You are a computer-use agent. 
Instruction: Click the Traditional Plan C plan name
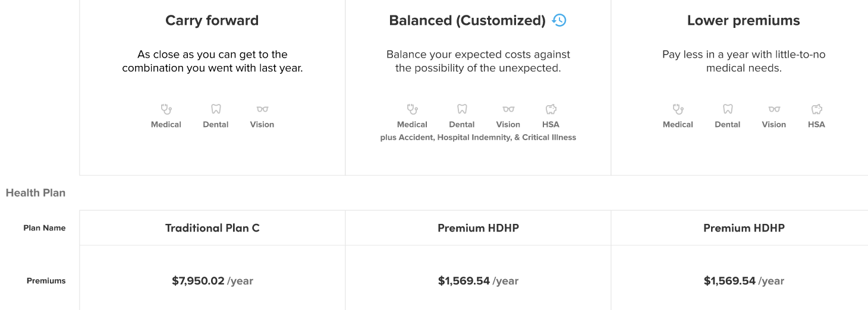click(212, 228)
